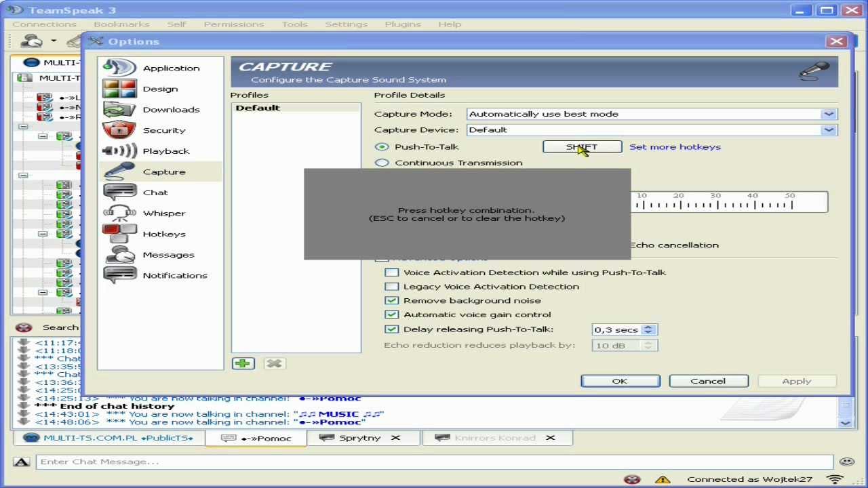Open the Self menu

[176, 24]
